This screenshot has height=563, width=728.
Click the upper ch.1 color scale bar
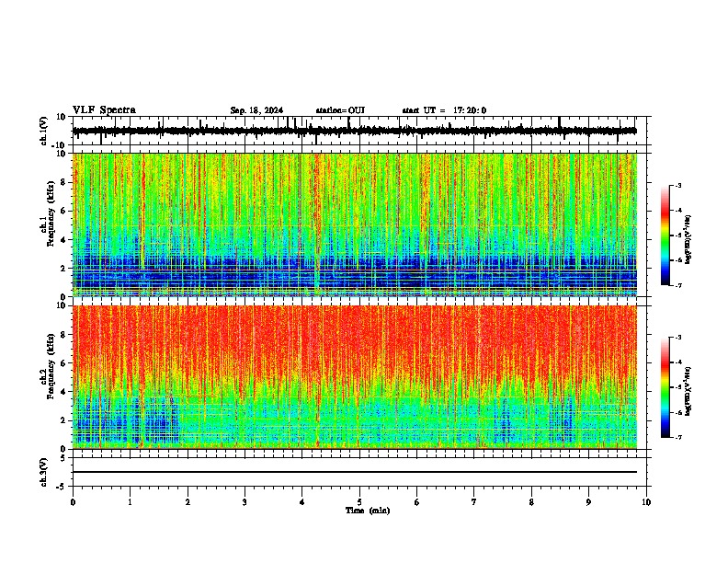click(665, 236)
